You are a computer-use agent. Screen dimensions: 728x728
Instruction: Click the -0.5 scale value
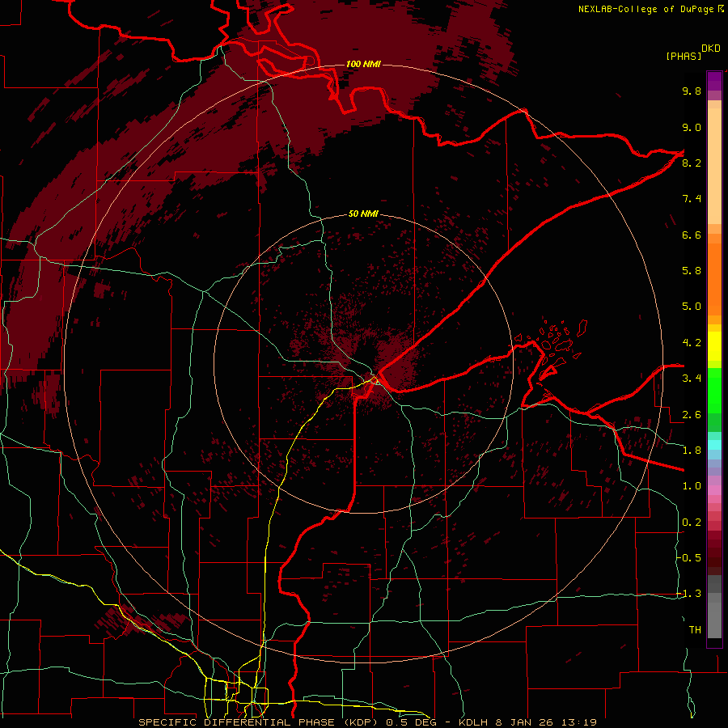[x=688, y=558]
